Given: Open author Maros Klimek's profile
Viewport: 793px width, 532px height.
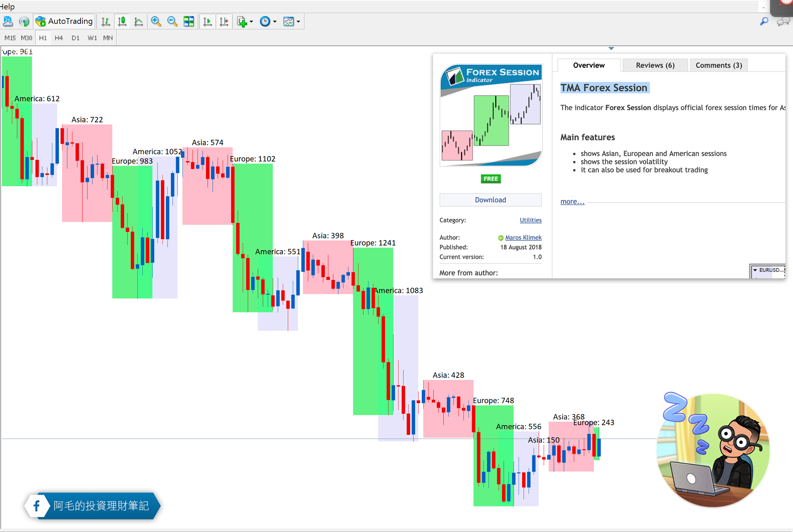Looking at the screenshot, I should pos(523,237).
